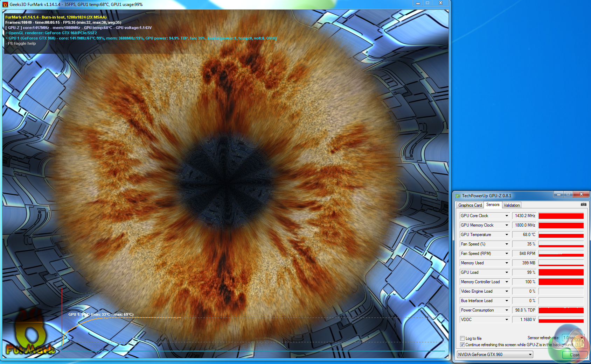Image resolution: width=591 pixels, height=364 pixels.
Task: Click the GPU-Z camera screenshot icon
Action: [583, 205]
